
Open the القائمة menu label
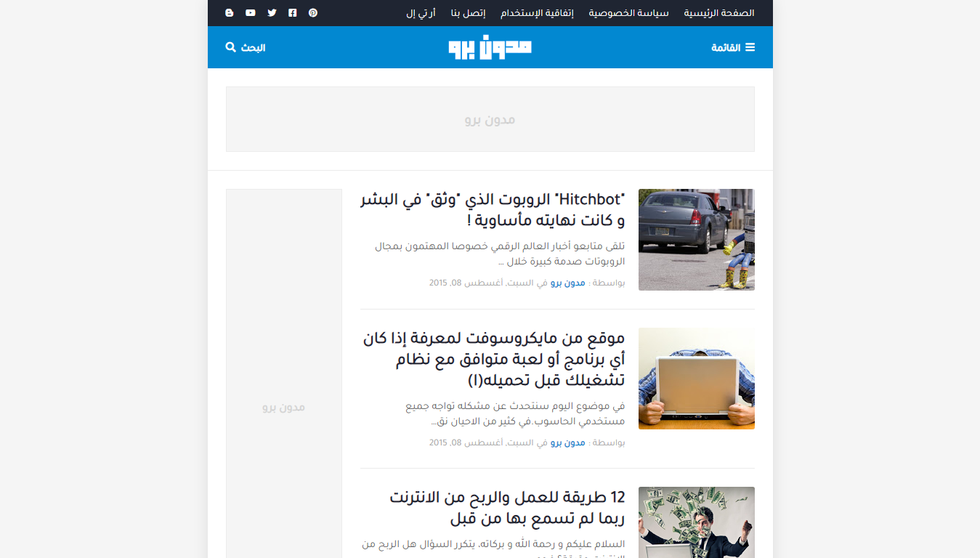(x=726, y=47)
